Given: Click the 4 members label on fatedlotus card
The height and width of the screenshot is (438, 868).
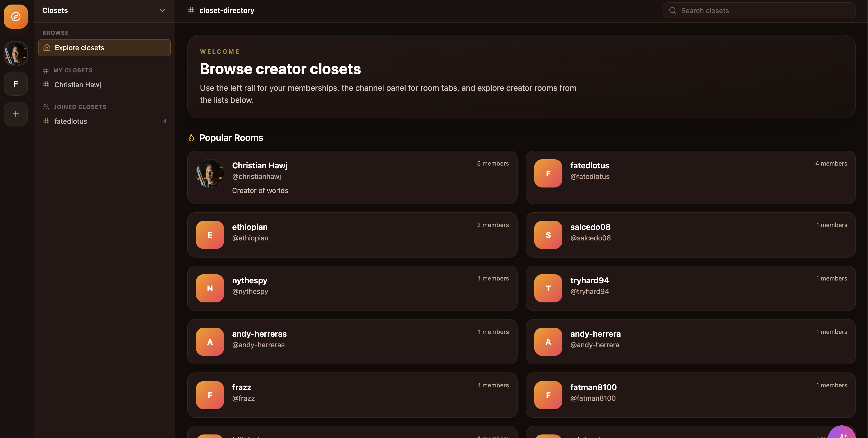Looking at the screenshot, I should (x=831, y=163).
